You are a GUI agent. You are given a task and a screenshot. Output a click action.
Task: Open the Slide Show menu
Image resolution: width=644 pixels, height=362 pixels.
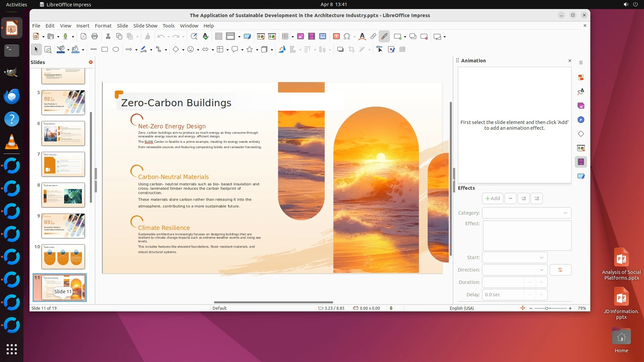(x=145, y=26)
